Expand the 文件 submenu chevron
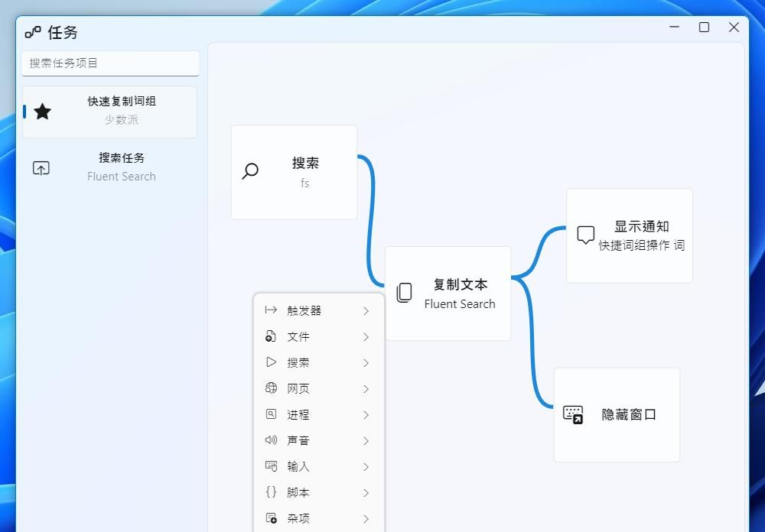 [x=365, y=336]
